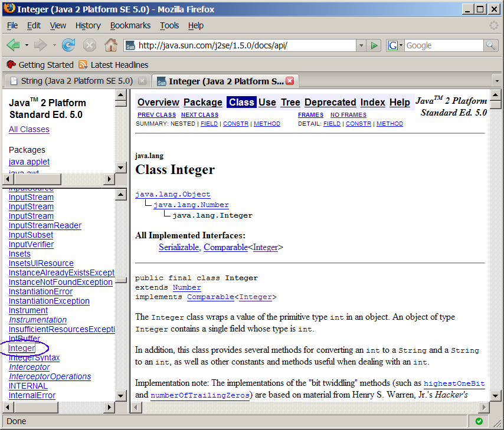Open the forward history dropdown arrow
Screen dimensions: 504x430
pos(54,45)
